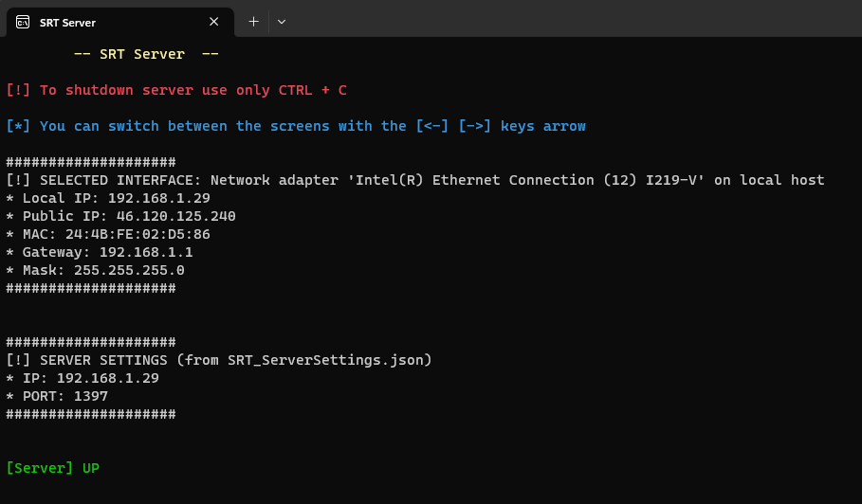Click the [<-] left arrow key hint

(x=431, y=126)
